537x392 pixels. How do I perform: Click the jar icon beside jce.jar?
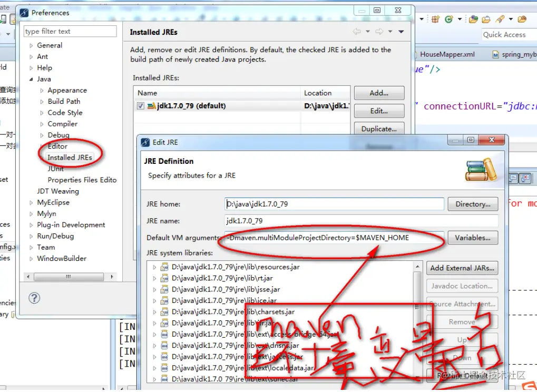[164, 301]
